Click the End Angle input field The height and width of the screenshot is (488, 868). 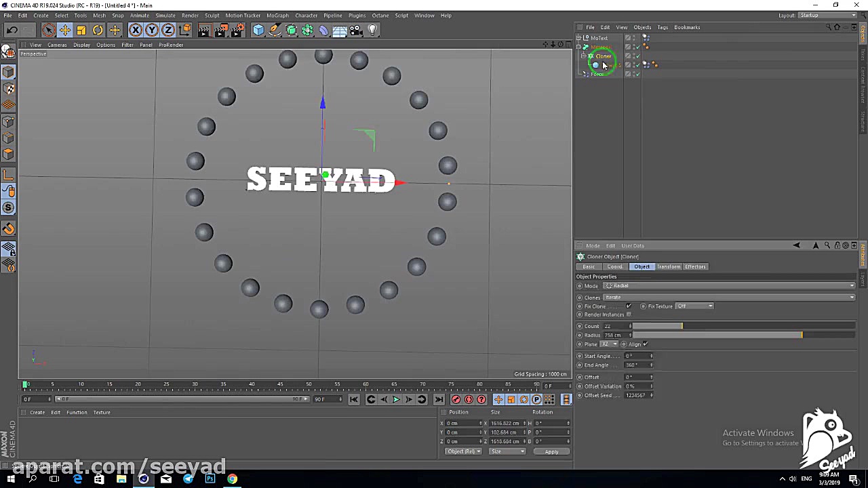(636, 365)
